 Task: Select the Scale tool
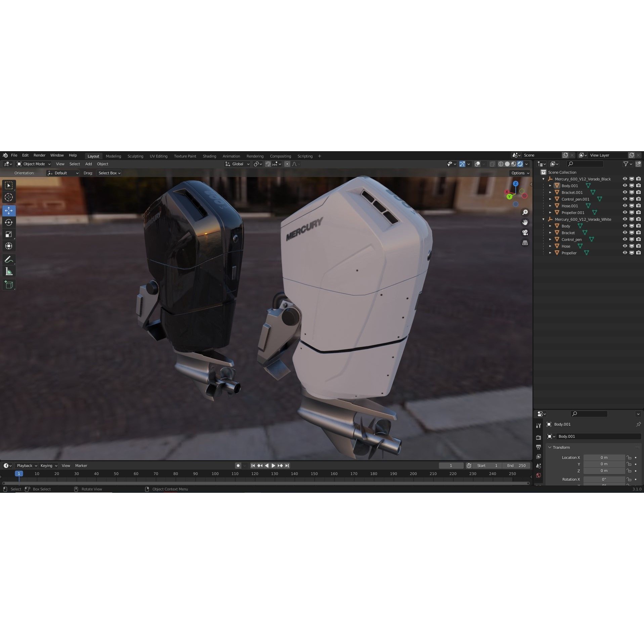(9, 234)
